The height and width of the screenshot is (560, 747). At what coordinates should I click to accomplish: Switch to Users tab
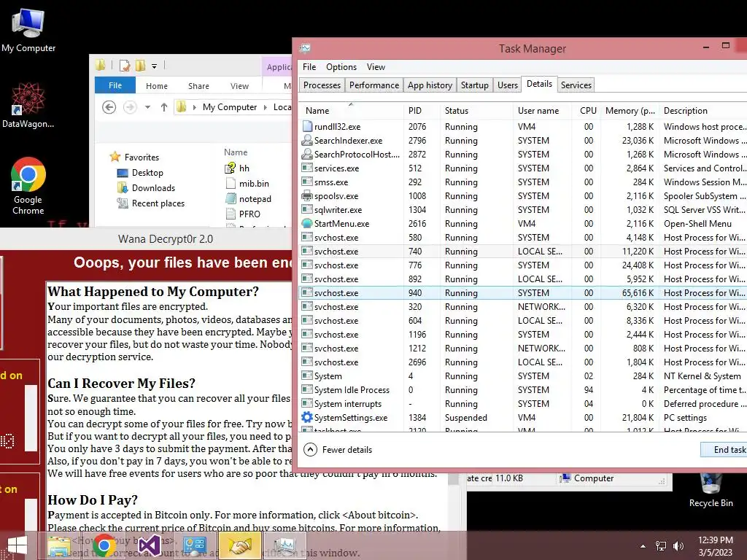[x=508, y=85]
